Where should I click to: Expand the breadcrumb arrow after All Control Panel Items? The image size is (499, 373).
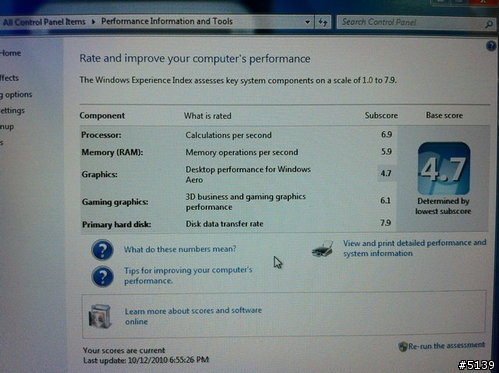[93, 22]
